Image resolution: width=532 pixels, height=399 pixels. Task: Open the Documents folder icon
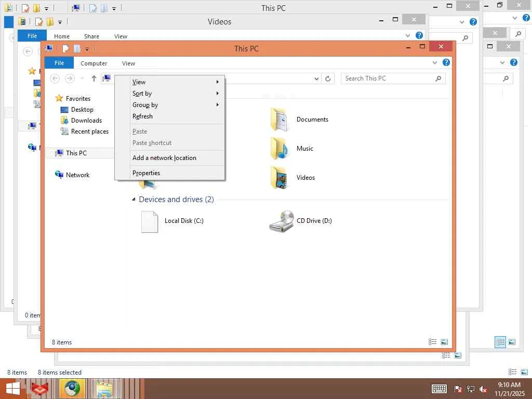point(279,119)
